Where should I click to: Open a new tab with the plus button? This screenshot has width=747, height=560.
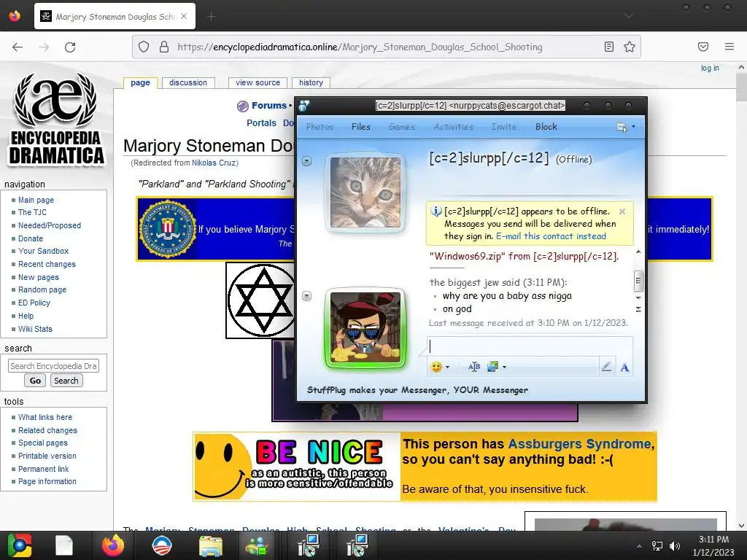[x=212, y=17]
